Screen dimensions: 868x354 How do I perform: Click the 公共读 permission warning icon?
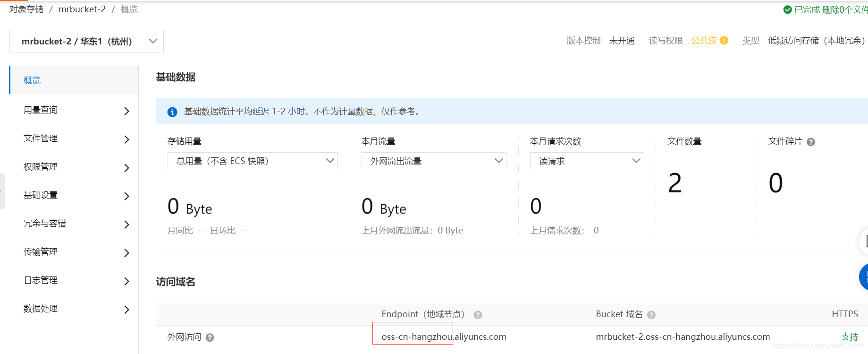[724, 41]
